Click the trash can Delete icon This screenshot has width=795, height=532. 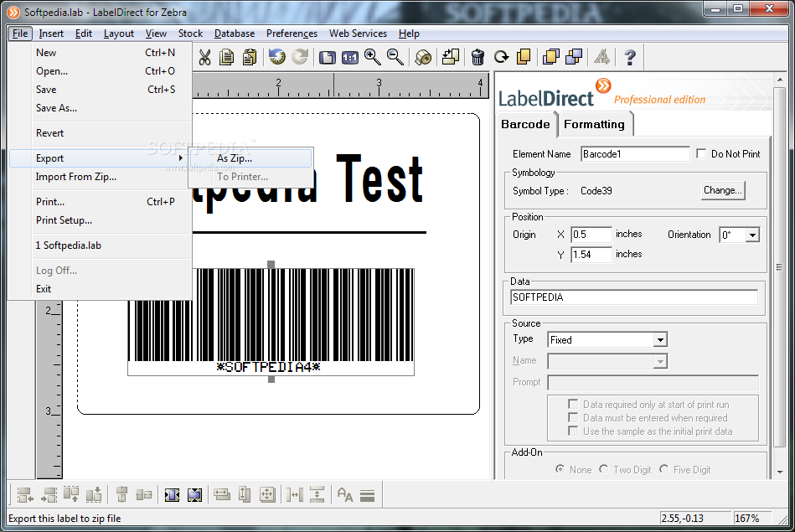coord(478,57)
